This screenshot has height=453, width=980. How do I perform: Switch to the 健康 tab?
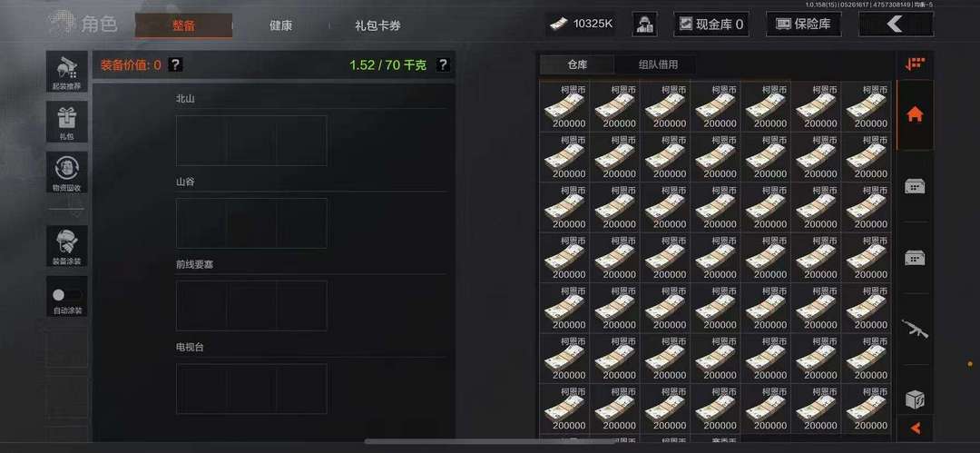280,25
